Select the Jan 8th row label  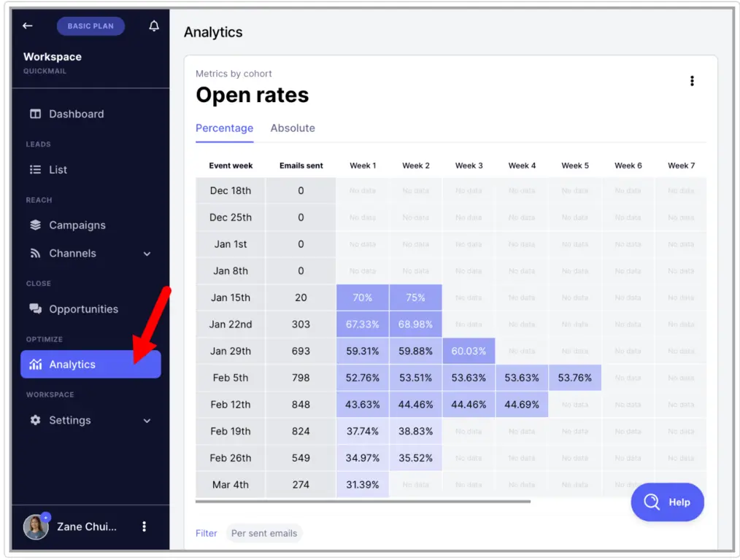(231, 271)
